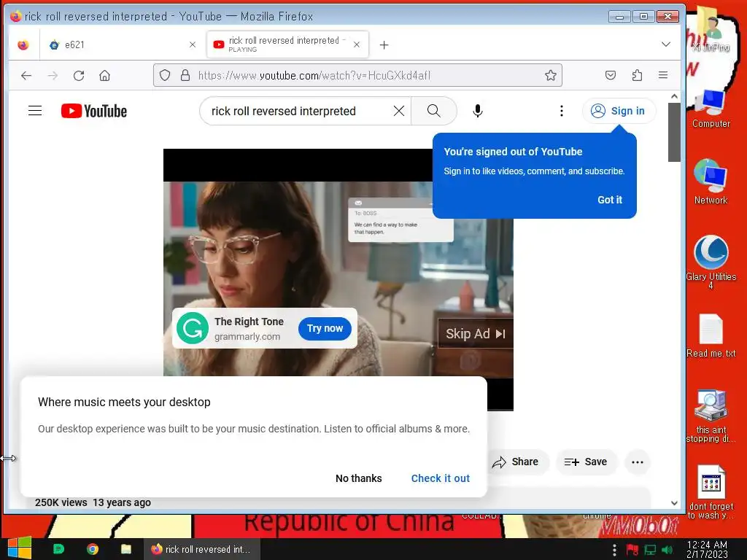Open the Firefox extensions puzzle icon
This screenshot has height=560, width=747.
pos(637,75)
